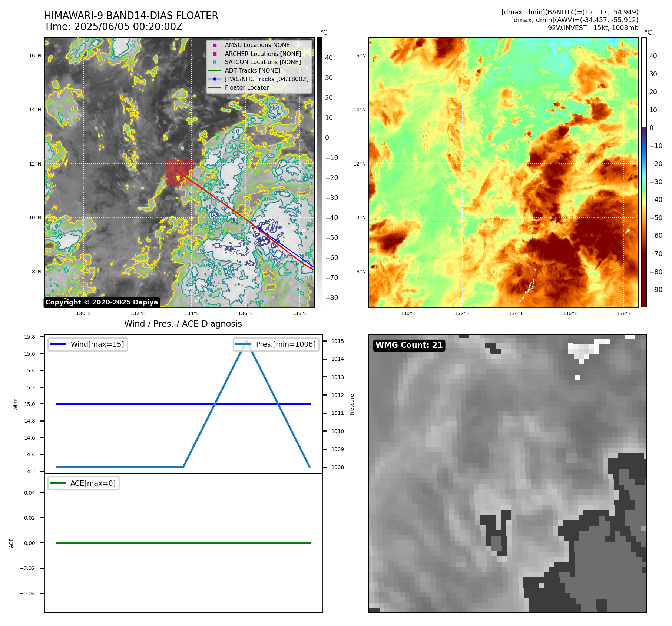This screenshot has height=626, width=672.
Task: Click the Wind / Pres. / ACE Diagnosis title
Action: point(183,324)
